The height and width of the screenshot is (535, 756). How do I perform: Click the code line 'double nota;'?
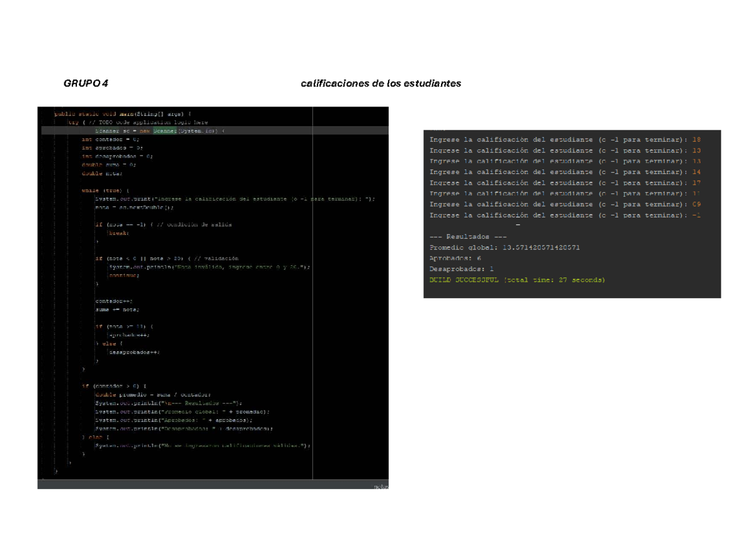click(x=102, y=173)
